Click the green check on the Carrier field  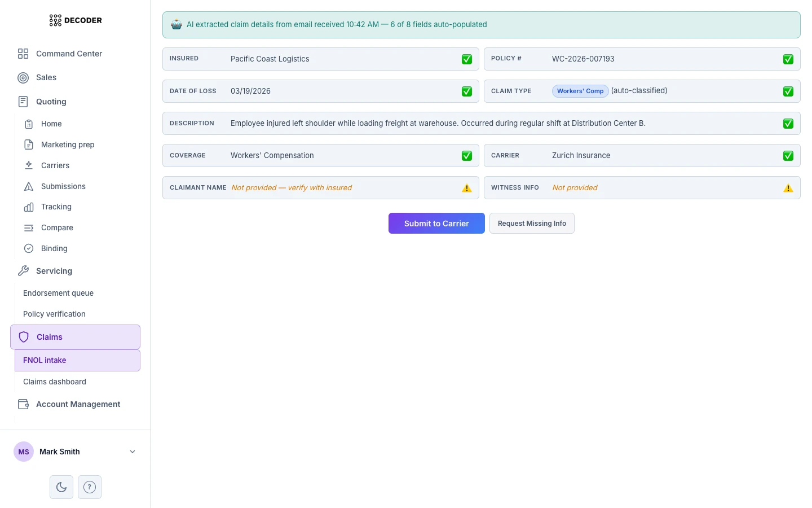788,155
